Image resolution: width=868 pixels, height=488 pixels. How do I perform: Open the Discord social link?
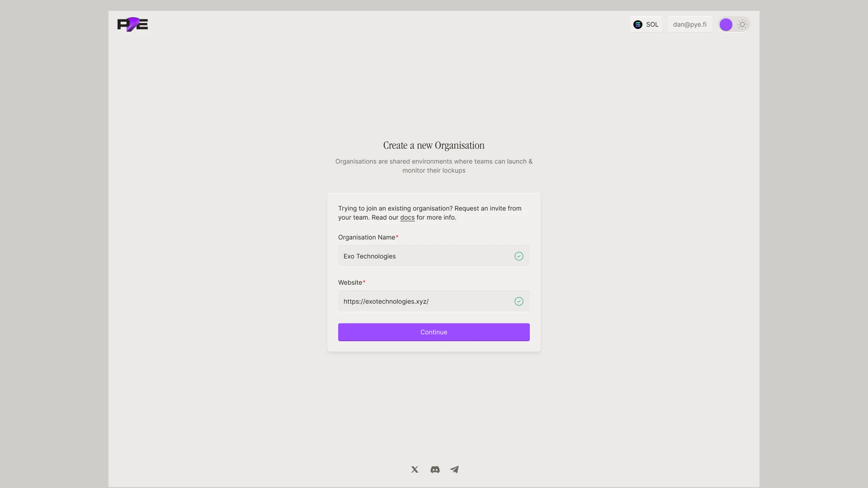[x=435, y=469]
